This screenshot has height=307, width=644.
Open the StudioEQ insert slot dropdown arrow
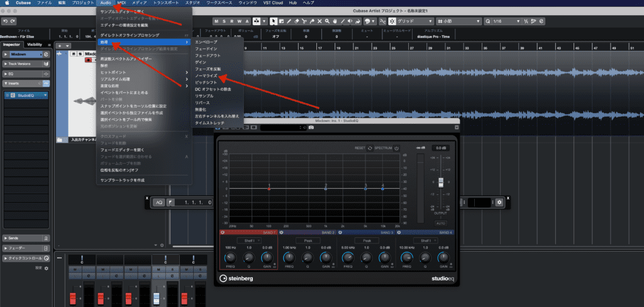click(x=45, y=96)
